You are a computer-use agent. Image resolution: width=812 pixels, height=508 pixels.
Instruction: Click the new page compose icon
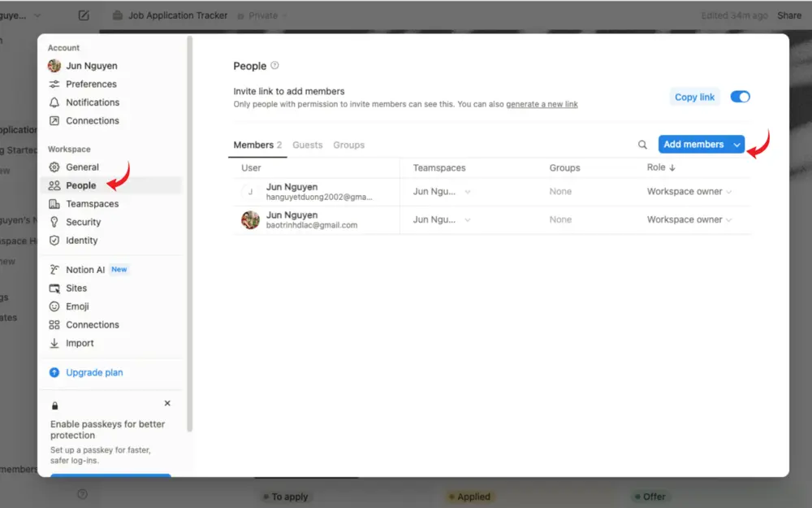[84, 15]
